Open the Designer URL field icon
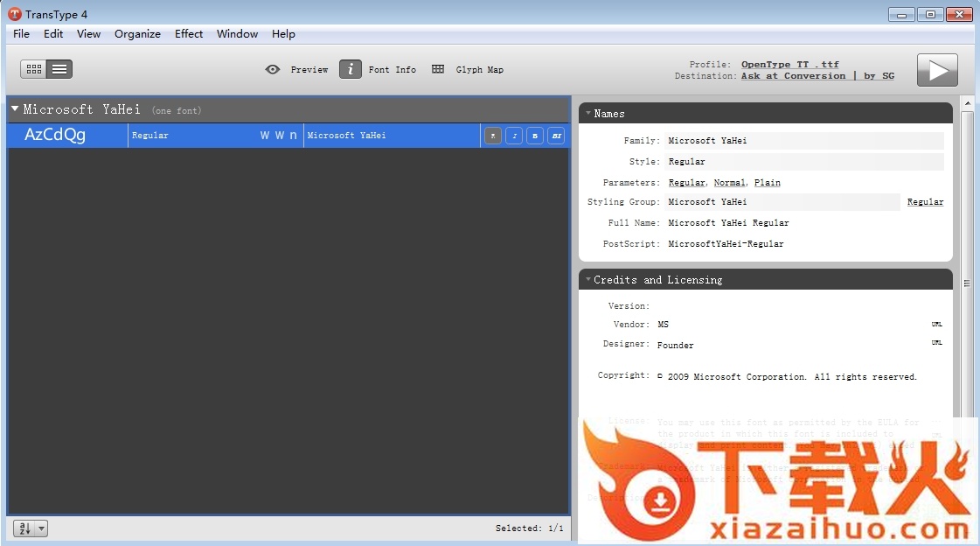The width and height of the screenshot is (980, 546). coord(936,343)
